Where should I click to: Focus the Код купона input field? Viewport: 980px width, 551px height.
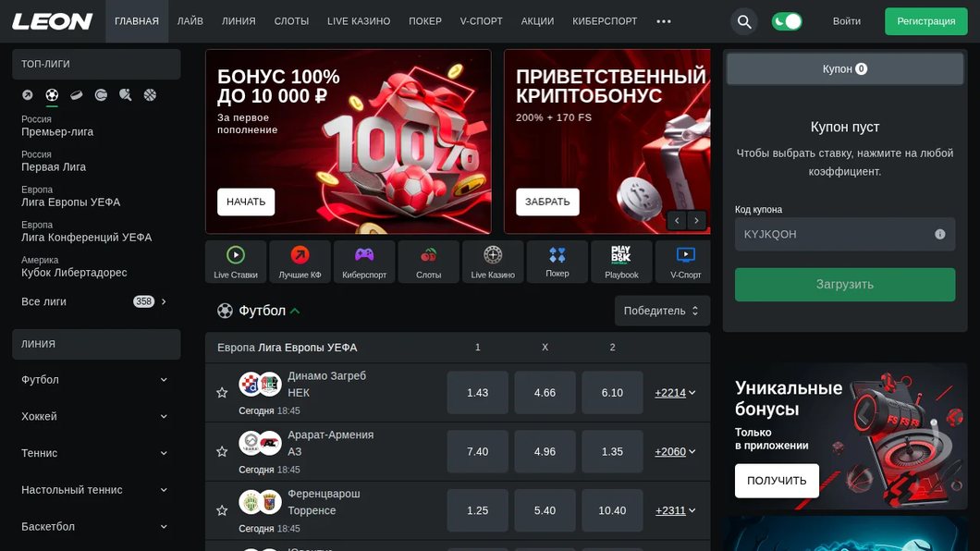844,234
